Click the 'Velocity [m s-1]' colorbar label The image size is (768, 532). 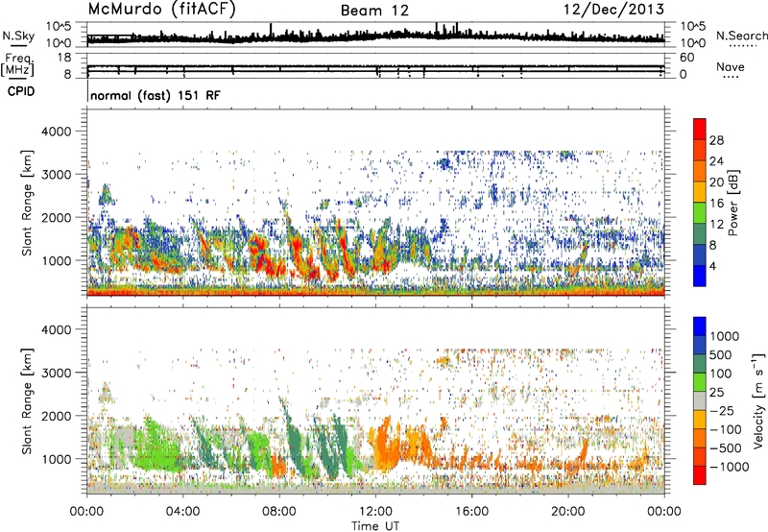tap(758, 400)
